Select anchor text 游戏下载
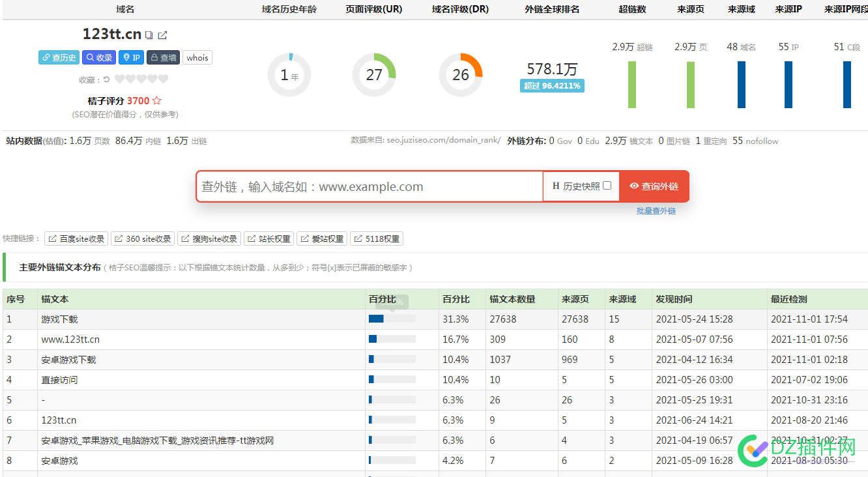 pos(59,319)
